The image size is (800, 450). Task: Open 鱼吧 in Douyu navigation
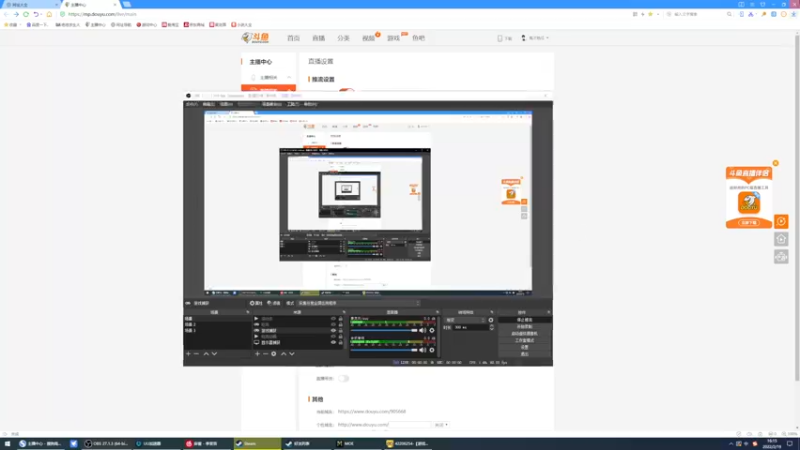click(418, 38)
